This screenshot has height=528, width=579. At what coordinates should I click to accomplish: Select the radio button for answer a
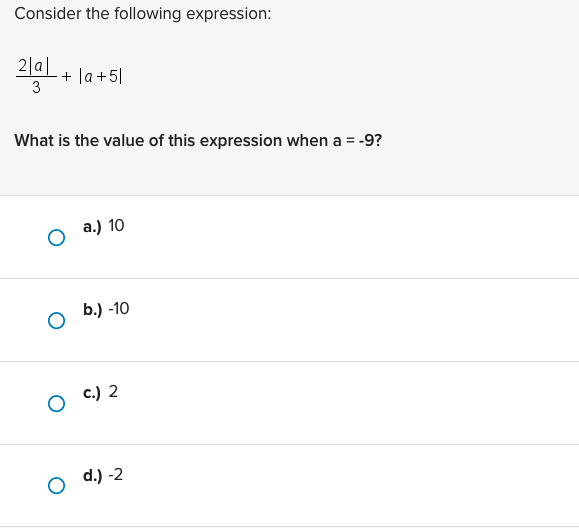56,237
